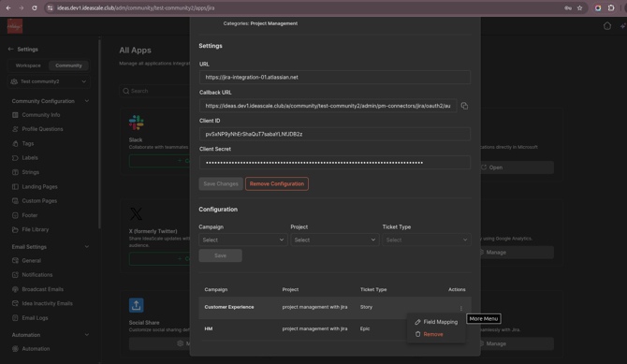Click the Save Changes button
627x364 pixels.
click(x=221, y=184)
